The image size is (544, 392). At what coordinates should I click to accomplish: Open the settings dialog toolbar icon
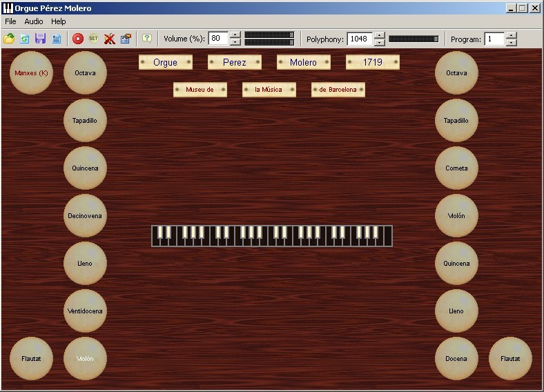tap(126, 39)
